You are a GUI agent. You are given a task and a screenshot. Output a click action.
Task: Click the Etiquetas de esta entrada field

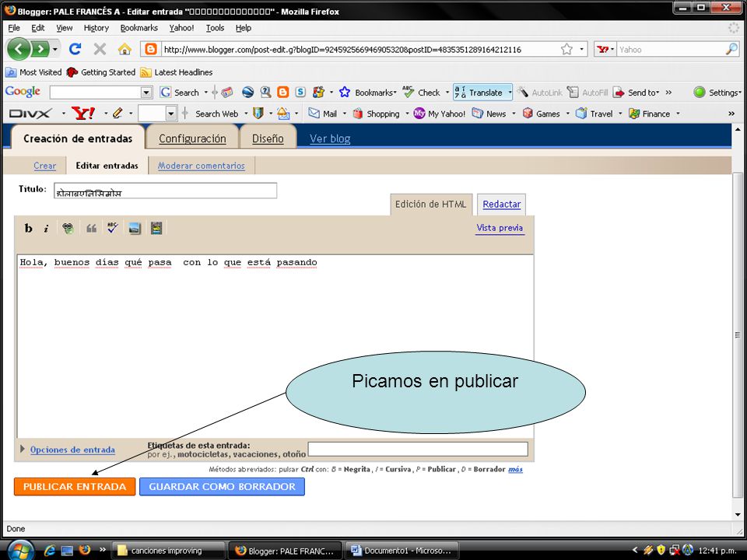pyautogui.click(x=418, y=449)
